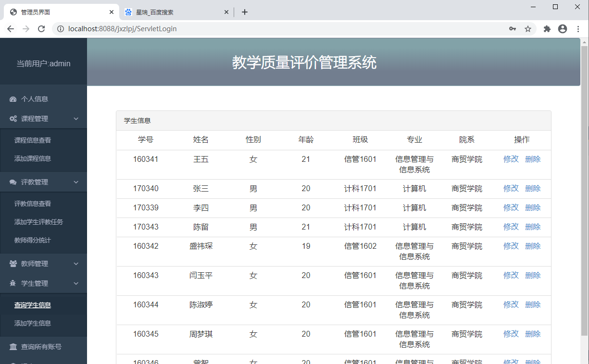Click the browser forward arrow icon

(x=26, y=29)
